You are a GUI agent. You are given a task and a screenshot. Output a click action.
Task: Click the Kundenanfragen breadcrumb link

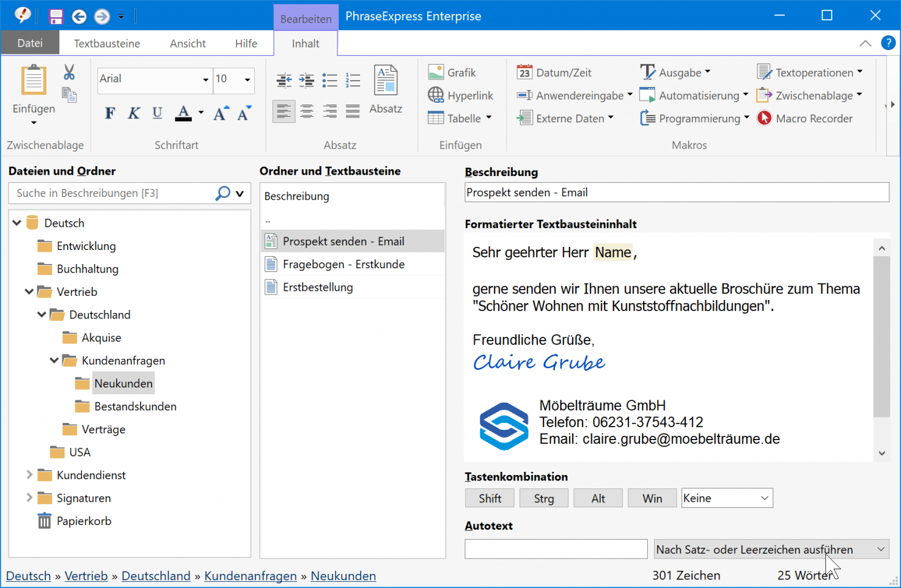[x=251, y=576]
